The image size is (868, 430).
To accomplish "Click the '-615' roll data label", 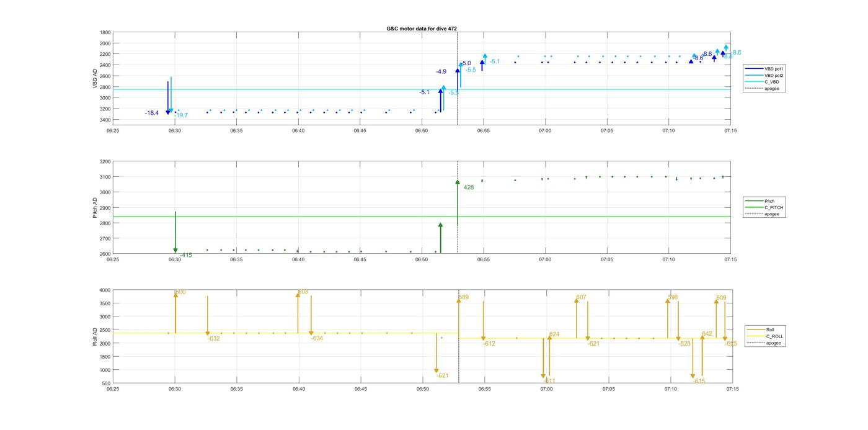I will point(699,381).
